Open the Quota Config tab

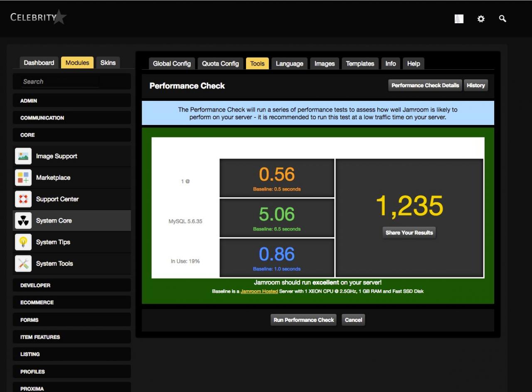[220, 64]
